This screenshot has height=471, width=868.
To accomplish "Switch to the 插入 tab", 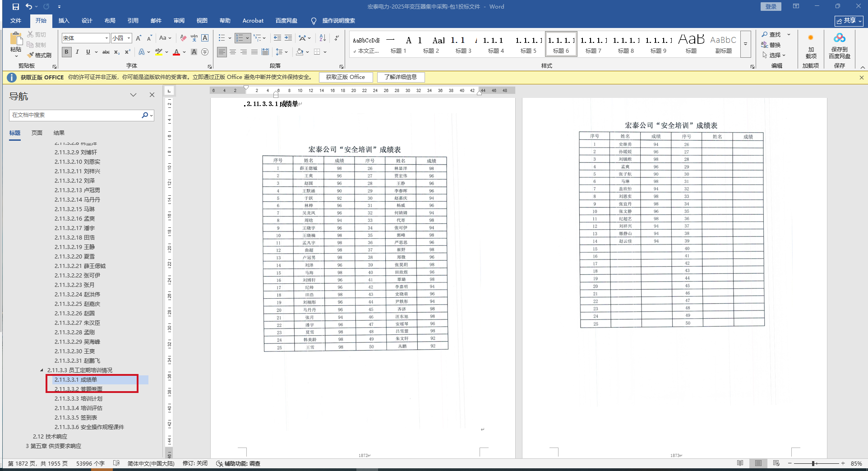I will (64, 21).
